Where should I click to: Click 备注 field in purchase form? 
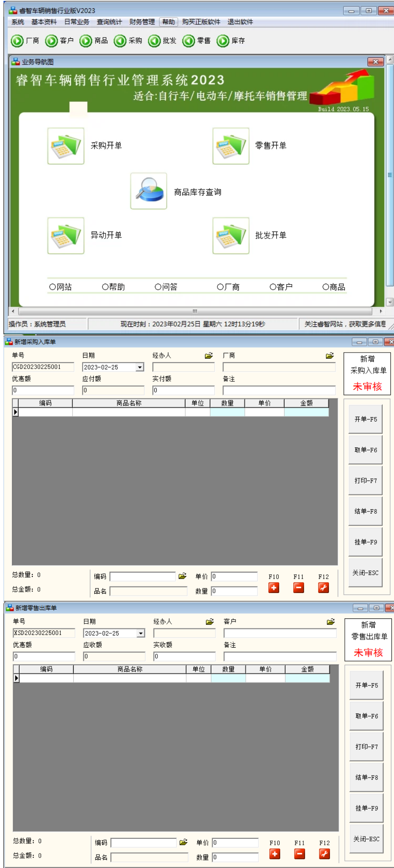(279, 390)
